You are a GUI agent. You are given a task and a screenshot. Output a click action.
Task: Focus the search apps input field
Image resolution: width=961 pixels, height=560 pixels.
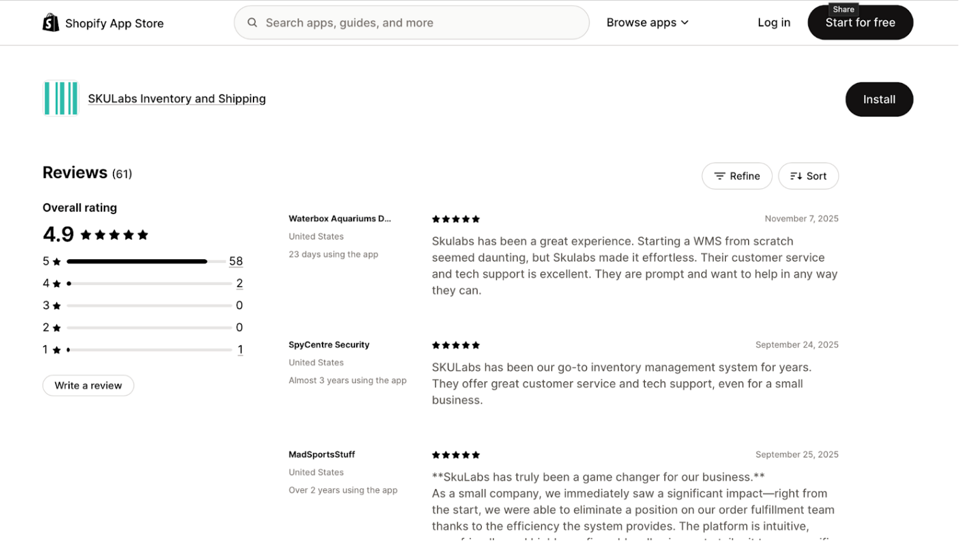[418, 23]
